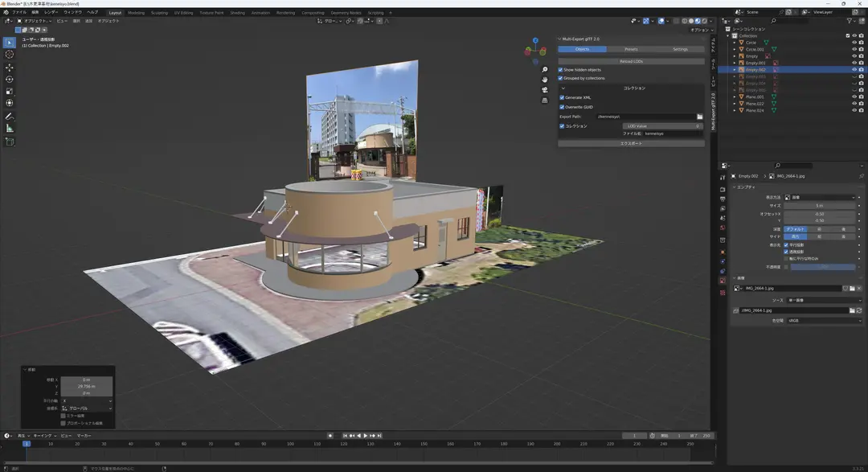The height and width of the screenshot is (472, 868).
Task: Open the Object Data properties tab (red image icon)
Action: click(723, 281)
